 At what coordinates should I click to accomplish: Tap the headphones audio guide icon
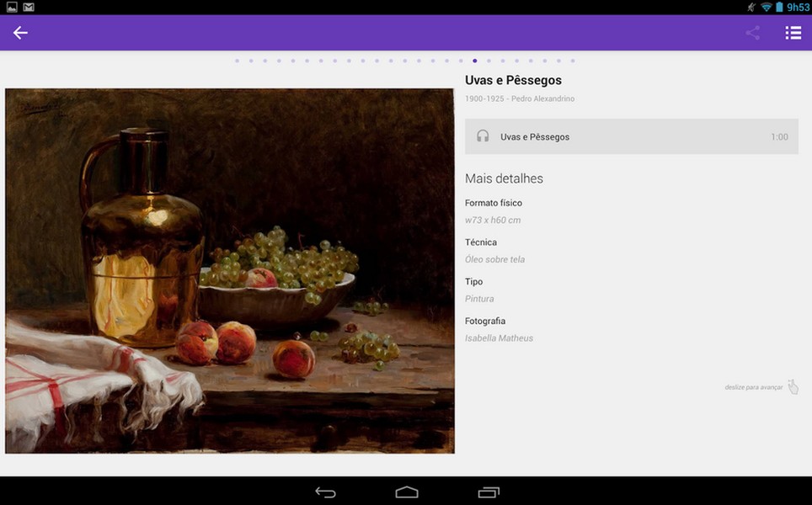[x=483, y=136]
